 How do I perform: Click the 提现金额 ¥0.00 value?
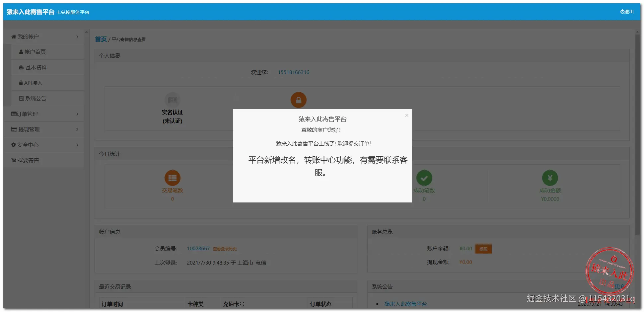[x=466, y=262]
